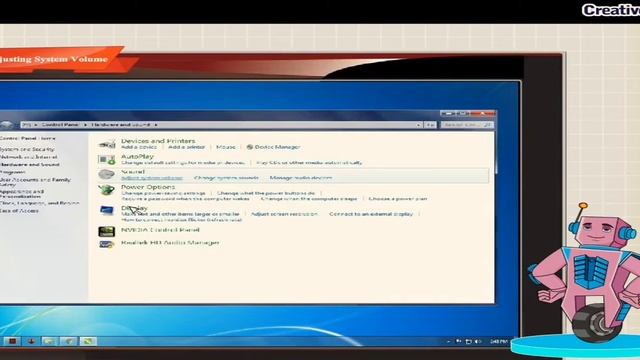640x360 pixels.
Task: Click Change power-saving settings link
Action: [163, 193]
